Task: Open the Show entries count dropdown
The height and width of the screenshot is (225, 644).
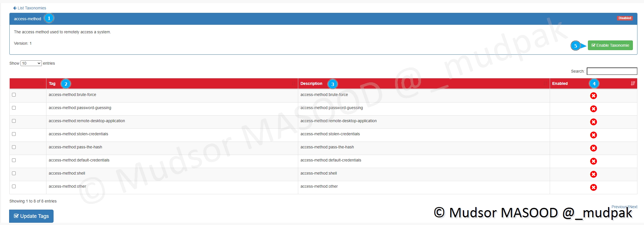Action: 31,63
